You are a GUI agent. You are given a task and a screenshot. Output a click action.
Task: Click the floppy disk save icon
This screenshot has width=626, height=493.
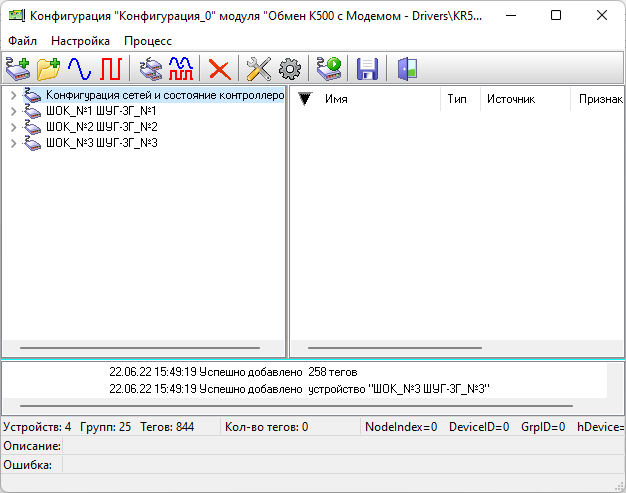click(x=367, y=69)
